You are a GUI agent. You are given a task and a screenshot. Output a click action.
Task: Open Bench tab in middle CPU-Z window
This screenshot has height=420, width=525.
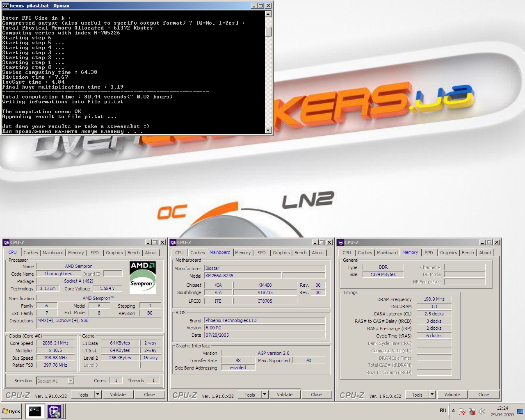coord(300,253)
